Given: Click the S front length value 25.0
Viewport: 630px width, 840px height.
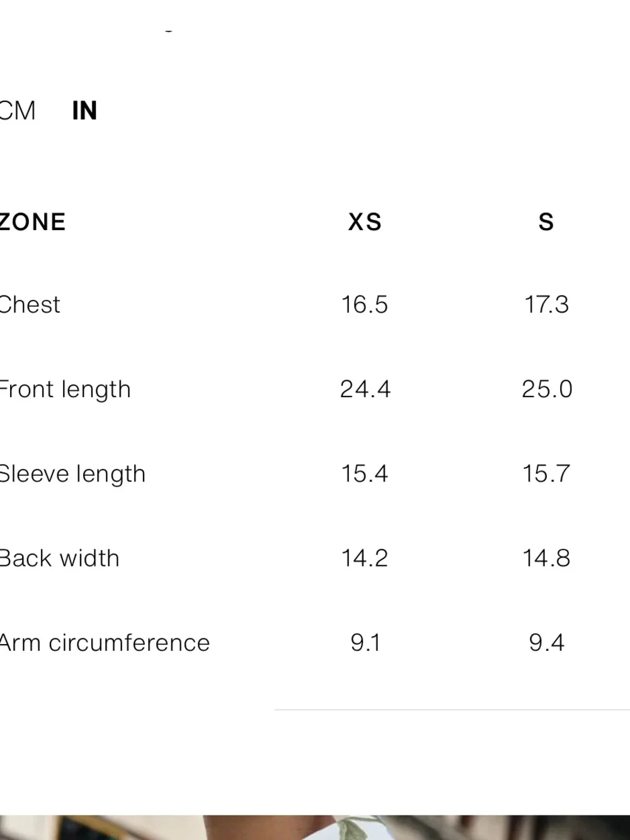Looking at the screenshot, I should coord(547,389).
